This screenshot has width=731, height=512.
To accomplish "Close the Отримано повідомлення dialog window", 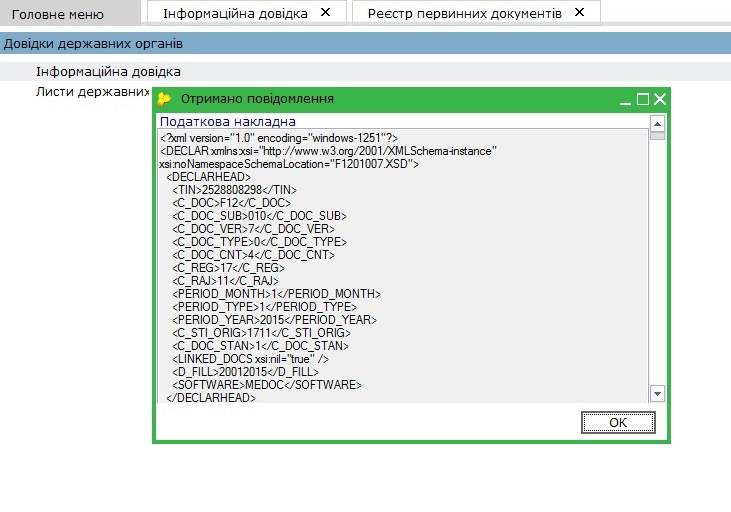I will (x=659, y=99).
